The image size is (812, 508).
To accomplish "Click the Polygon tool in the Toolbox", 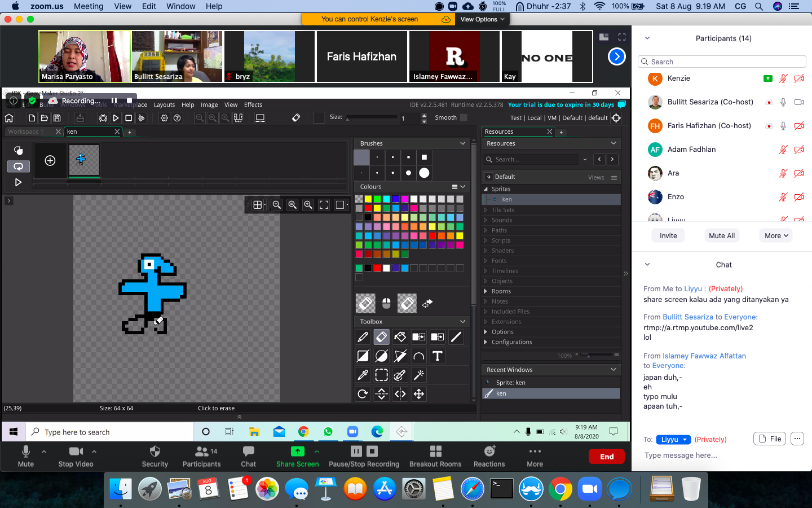I will [400, 356].
